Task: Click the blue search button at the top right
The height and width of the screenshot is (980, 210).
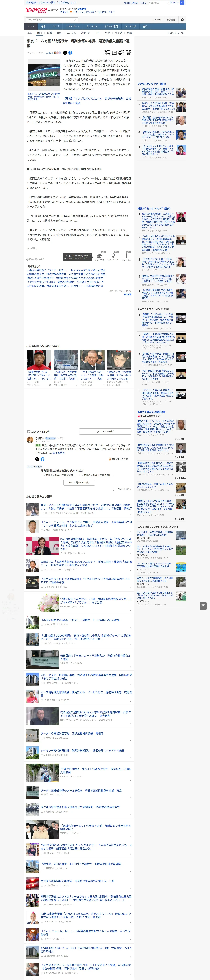Action: pyautogui.click(x=182, y=3)
